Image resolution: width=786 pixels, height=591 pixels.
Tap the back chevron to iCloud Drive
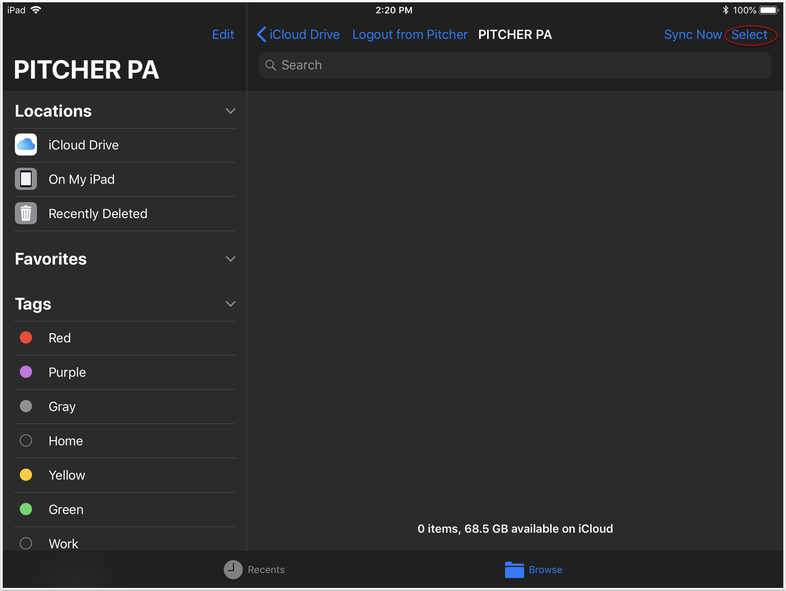click(x=262, y=35)
